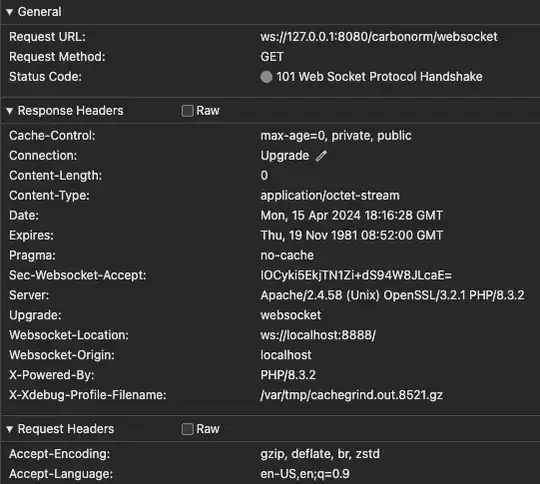Click the /var/tmp/cachegrind.out.8521.gz filename value

tap(352, 395)
